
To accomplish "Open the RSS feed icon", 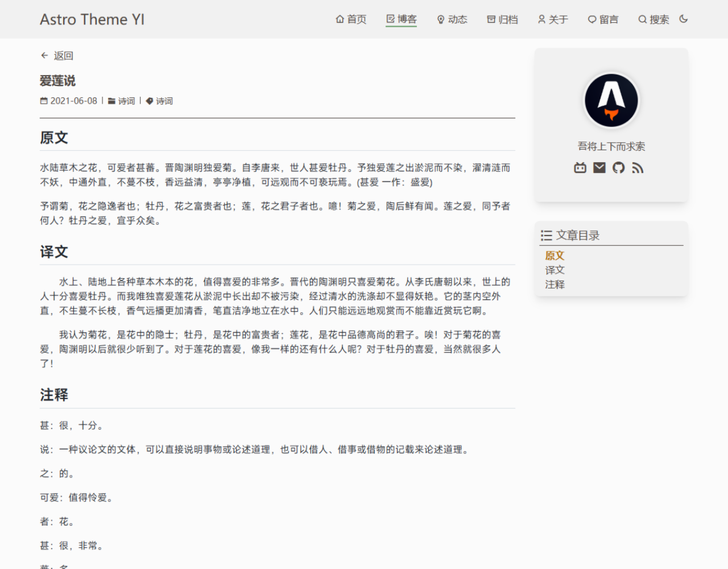I will coord(638,168).
